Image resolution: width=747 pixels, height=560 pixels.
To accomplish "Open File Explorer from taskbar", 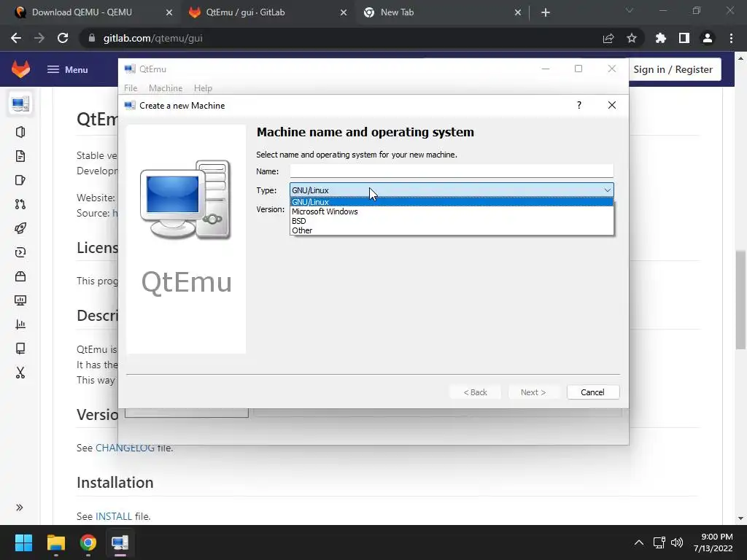I will 55,542.
